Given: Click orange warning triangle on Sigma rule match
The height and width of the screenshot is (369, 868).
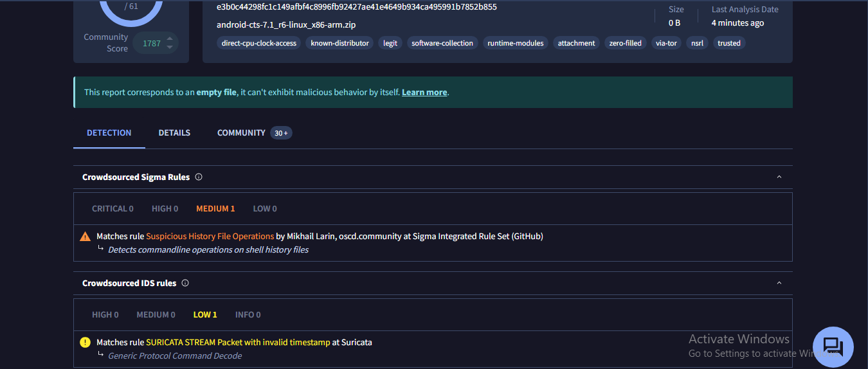Looking at the screenshot, I should pos(85,237).
